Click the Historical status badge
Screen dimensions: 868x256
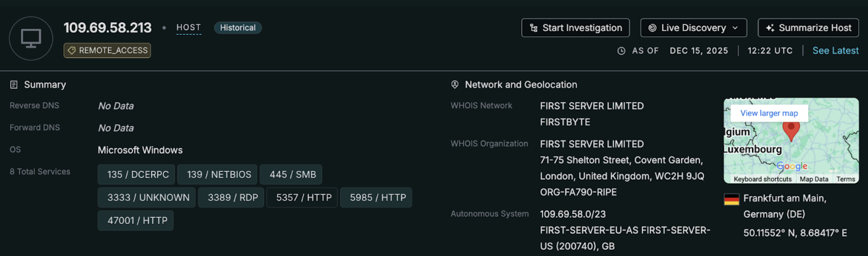click(238, 28)
